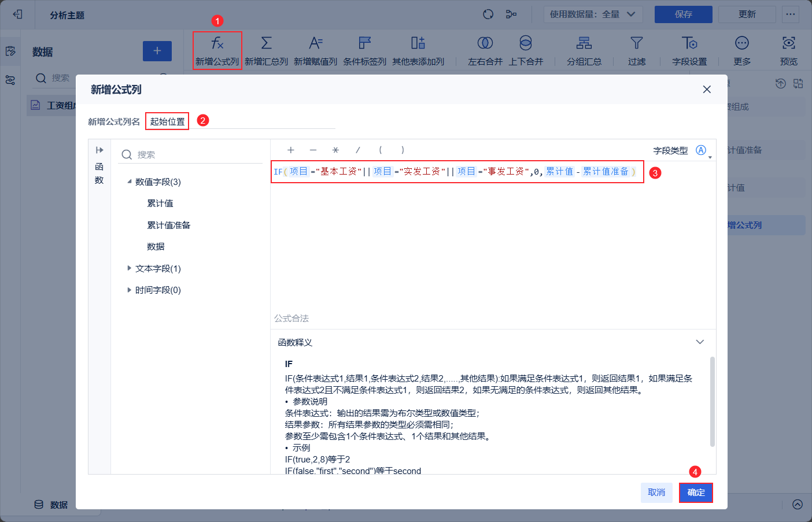This screenshot has width=812, height=522.
Task: Open the 使用数据量 全量 dropdown
Action: coord(593,14)
